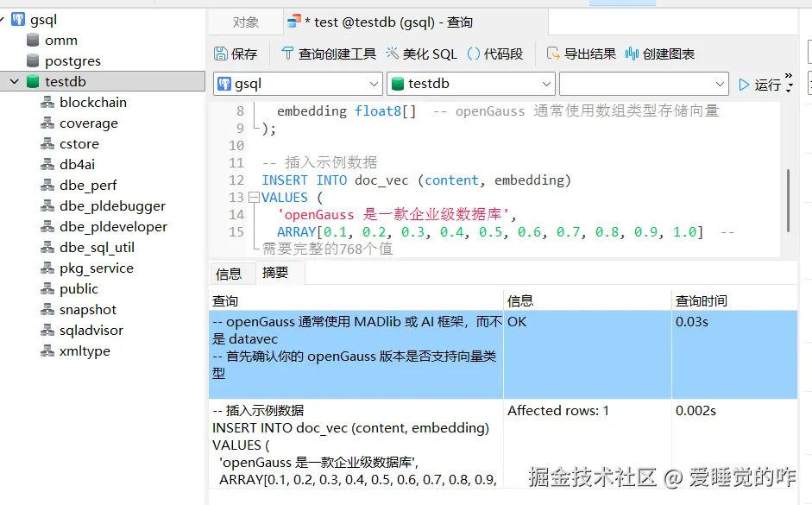
Task: Click the ARRAY values on editor line 15
Action: 490,232
